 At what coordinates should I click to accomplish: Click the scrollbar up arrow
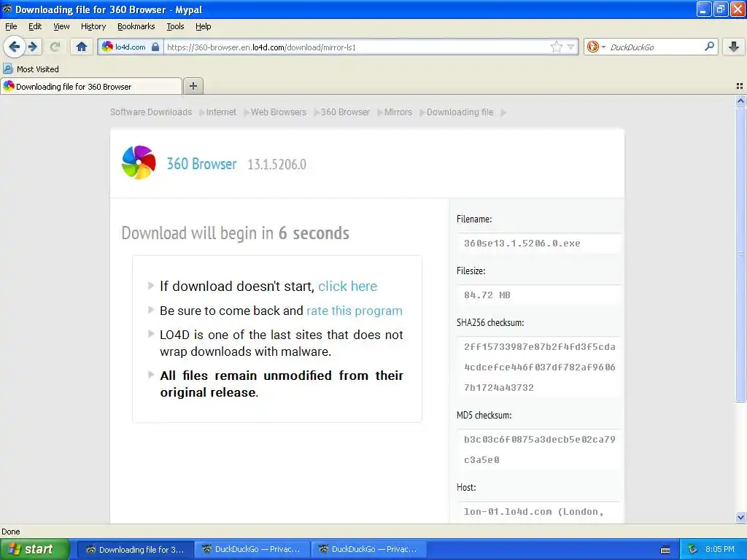740,101
